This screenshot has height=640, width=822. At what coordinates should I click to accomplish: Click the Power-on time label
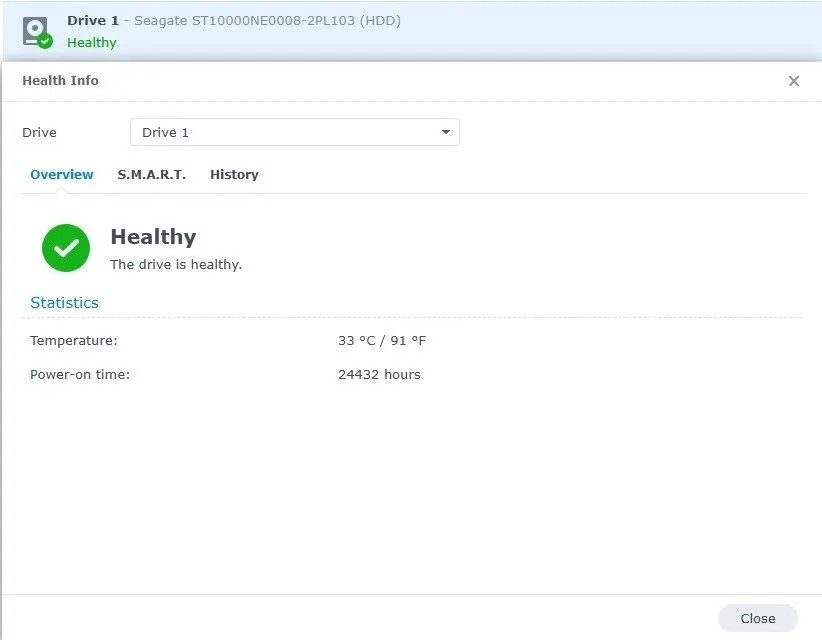(x=80, y=375)
